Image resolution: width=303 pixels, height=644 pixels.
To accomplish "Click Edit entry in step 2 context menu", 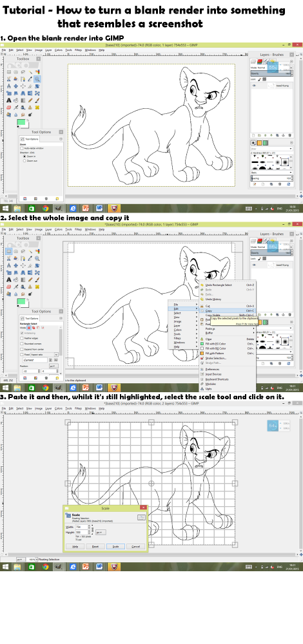I will point(183,308).
